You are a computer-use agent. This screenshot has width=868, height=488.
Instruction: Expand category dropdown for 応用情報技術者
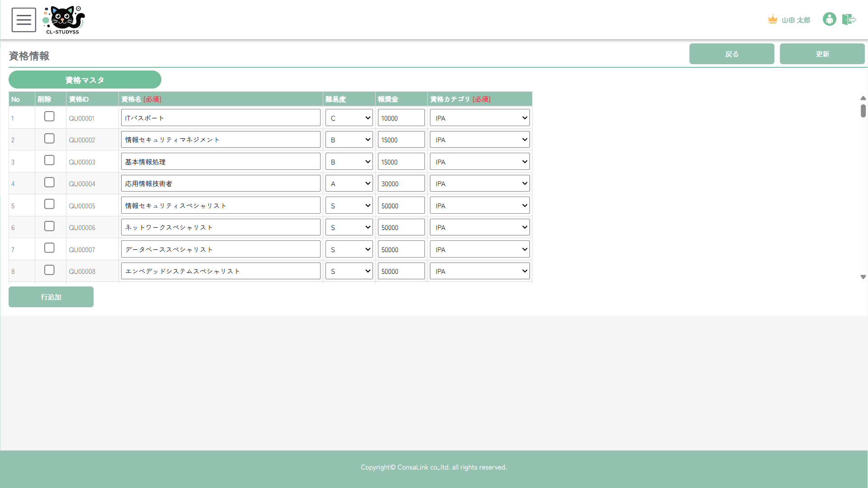tap(480, 183)
